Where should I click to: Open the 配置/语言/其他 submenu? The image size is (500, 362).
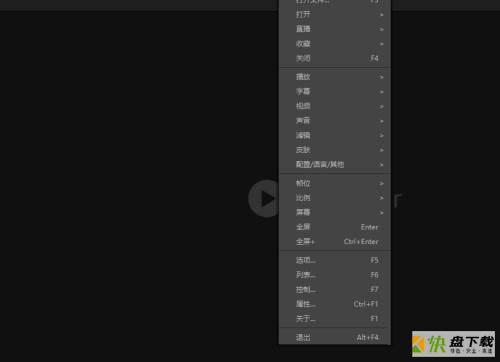[335, 165]
